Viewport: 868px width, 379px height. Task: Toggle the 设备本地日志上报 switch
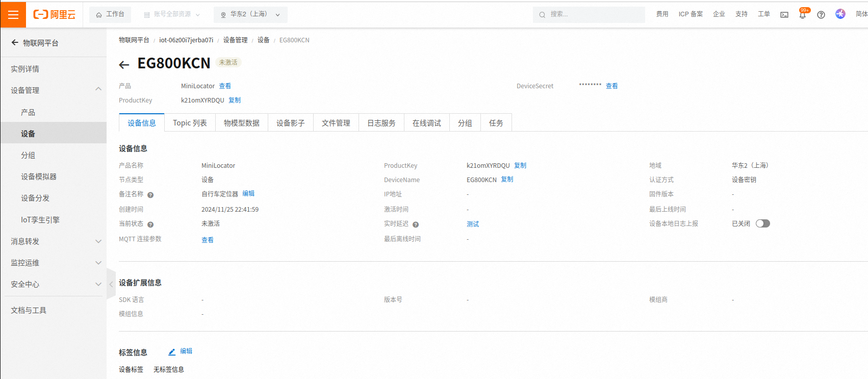click(762, 223)
